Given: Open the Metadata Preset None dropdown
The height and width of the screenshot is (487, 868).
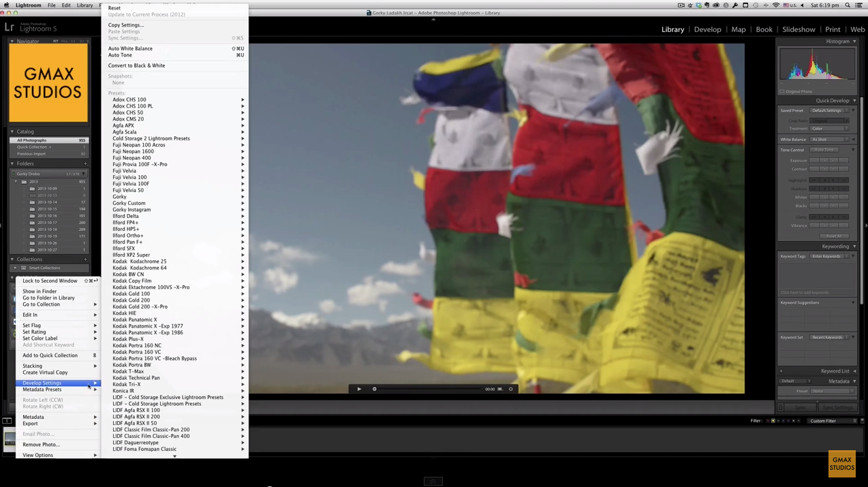Looking at the screenshot, I should tap(833, 391).
